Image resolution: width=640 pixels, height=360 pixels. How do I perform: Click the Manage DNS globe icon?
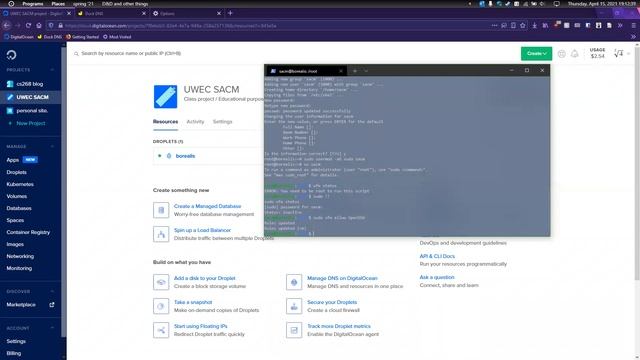point(294,282)
